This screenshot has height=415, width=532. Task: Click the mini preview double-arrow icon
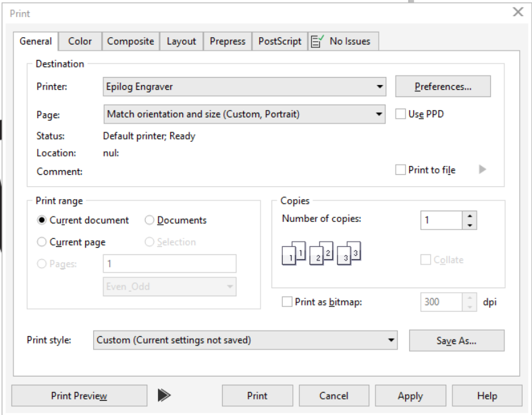(163, 396)
